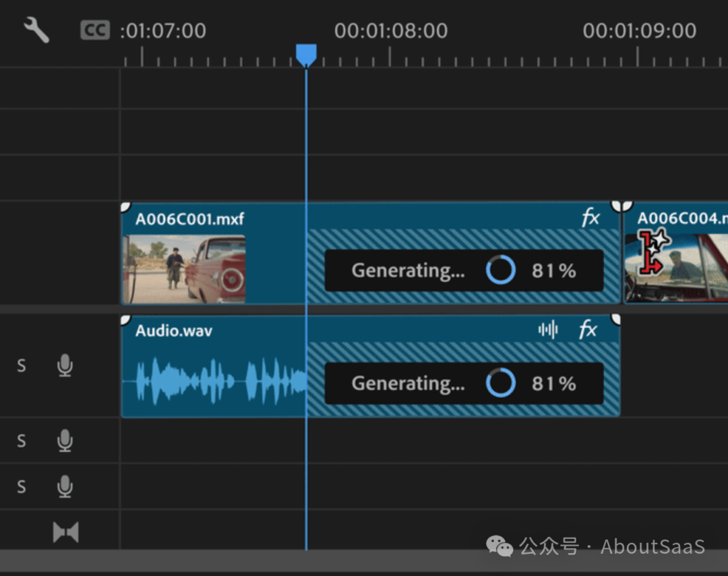The height and width of the screenshot is (576, 728).
Task: Solo the third audio track
Action: [x=22, y=486]
